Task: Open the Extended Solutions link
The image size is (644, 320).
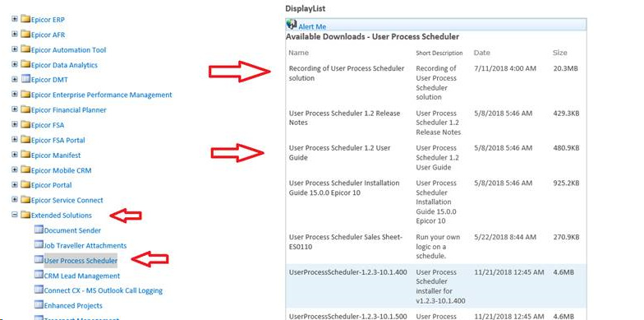Action: click(62, 216)
